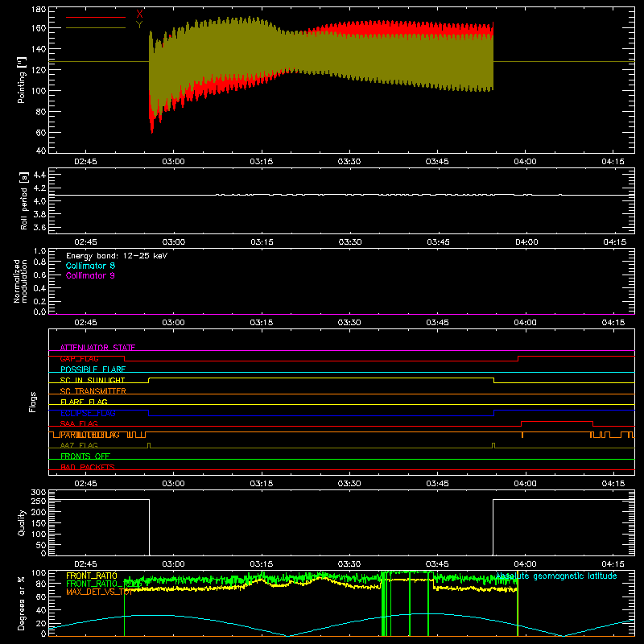Click the 'Degrees or %' axis title
Viewport: 644px width, 644px height.
coord(22,603)
